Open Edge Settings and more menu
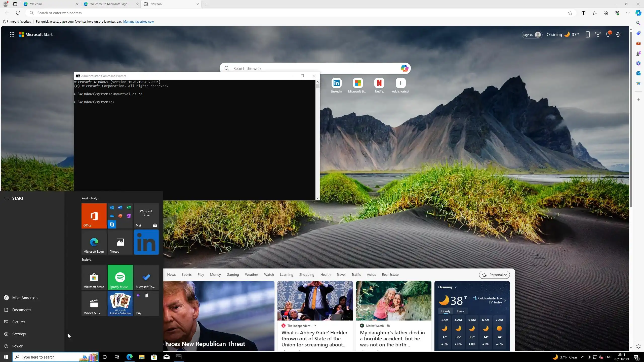644x362 pixels. tap(628, 13)
